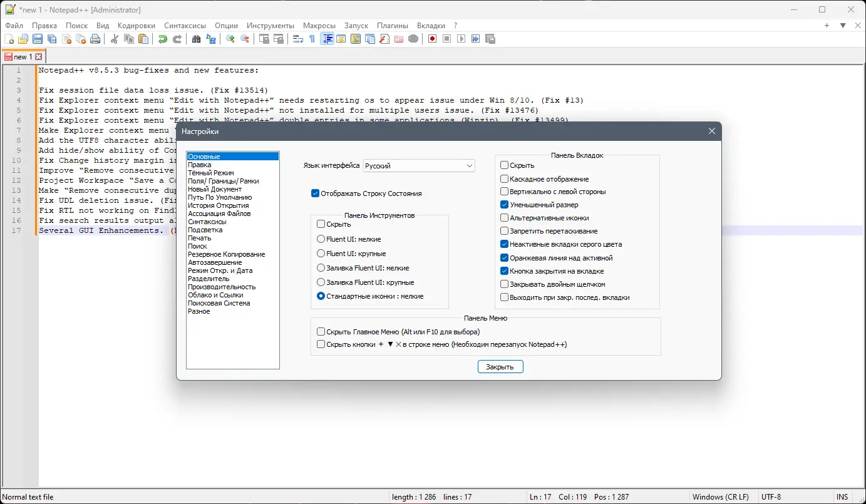Close the new 1 tab with its X

[38, 57]
